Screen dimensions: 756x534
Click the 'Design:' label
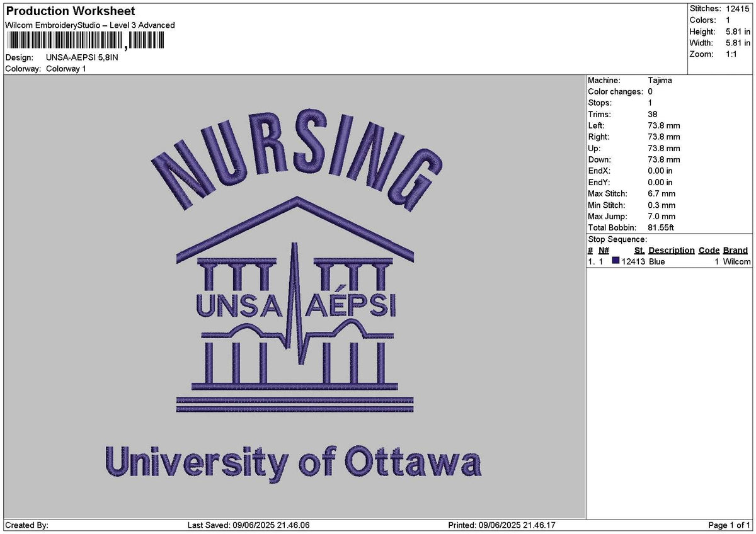(18, 57)
